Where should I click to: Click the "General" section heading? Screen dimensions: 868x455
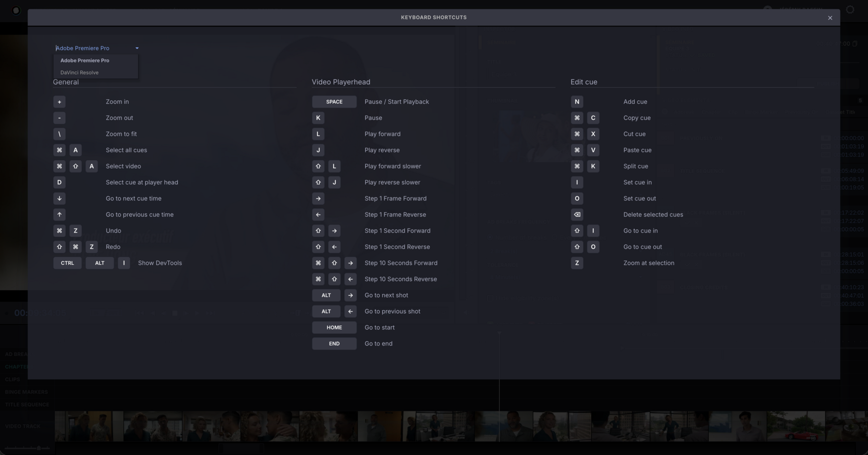pyautogui.click(x=66, y=82)
